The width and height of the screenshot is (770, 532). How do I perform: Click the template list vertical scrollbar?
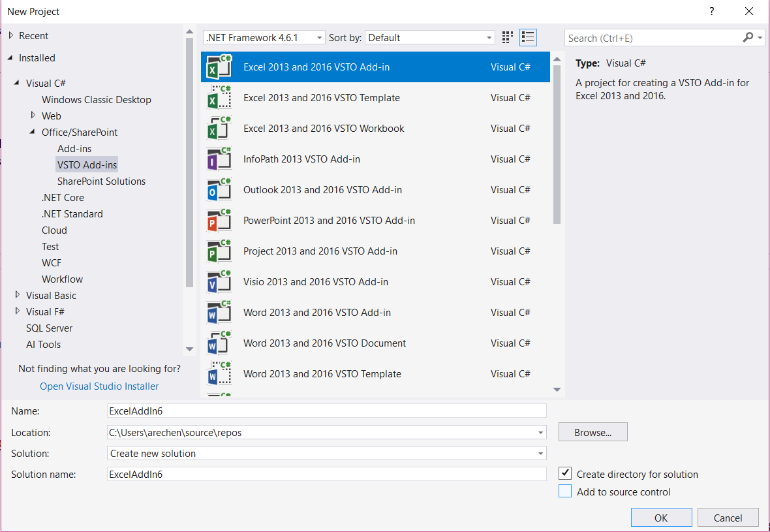pos(557,144)
